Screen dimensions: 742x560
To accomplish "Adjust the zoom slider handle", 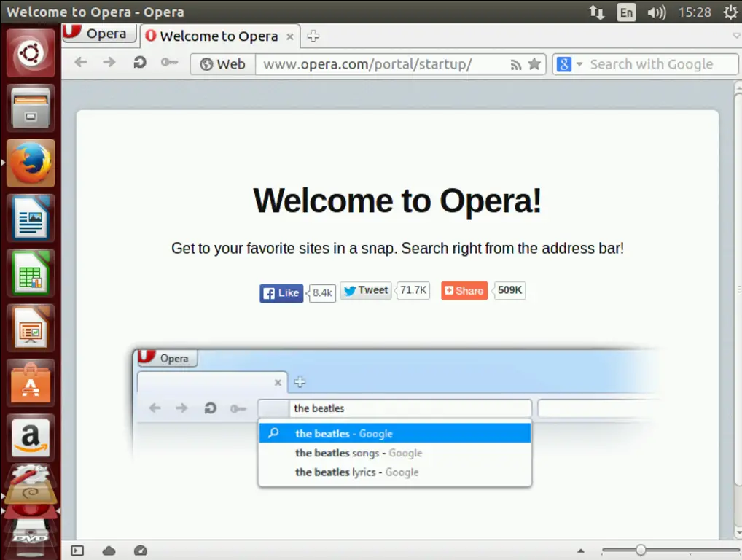I will [x=640, y=550].
